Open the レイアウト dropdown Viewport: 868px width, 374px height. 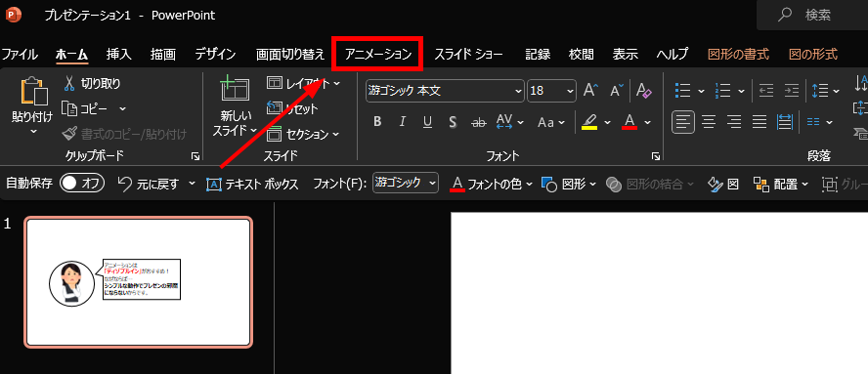[303, 84]
